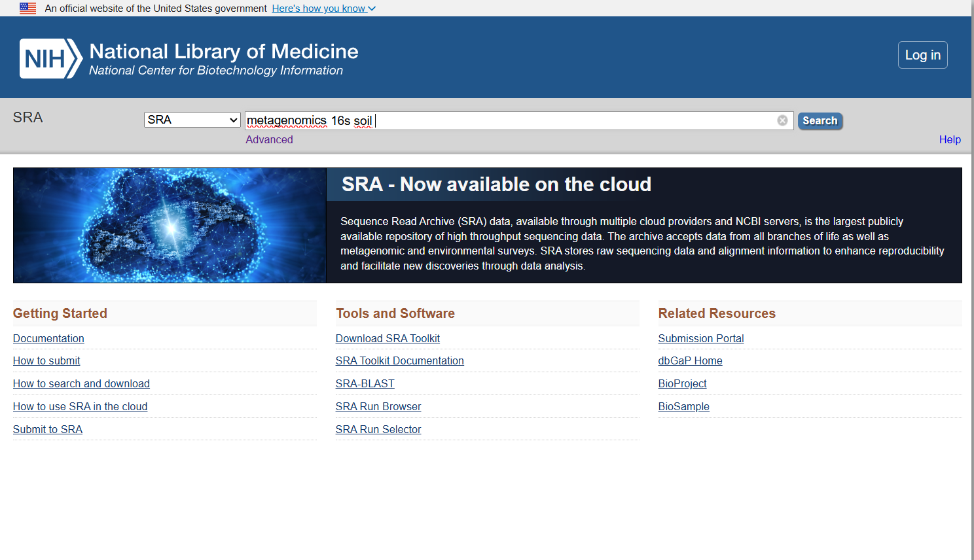974x560 pixels.
Task: Open the BioProject link
Action: click(x=682, y=383)
